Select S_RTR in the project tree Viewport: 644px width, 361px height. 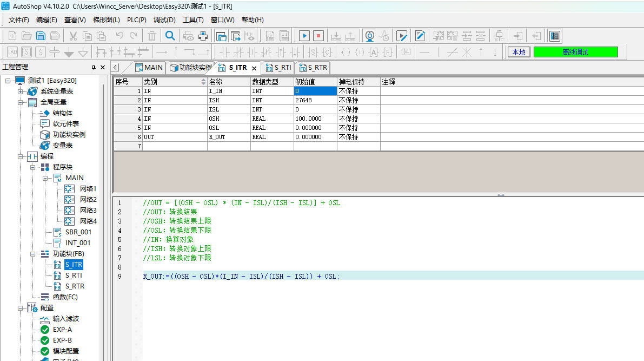click(x=75, y=286)
